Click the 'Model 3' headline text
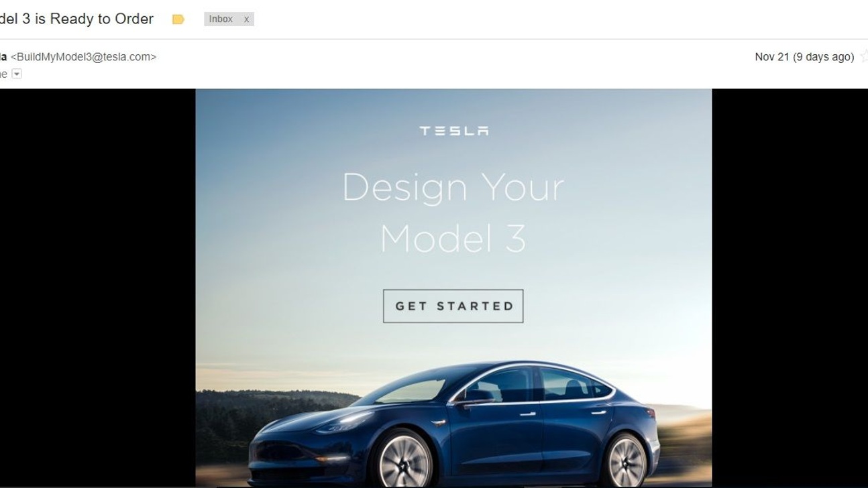 453,238
